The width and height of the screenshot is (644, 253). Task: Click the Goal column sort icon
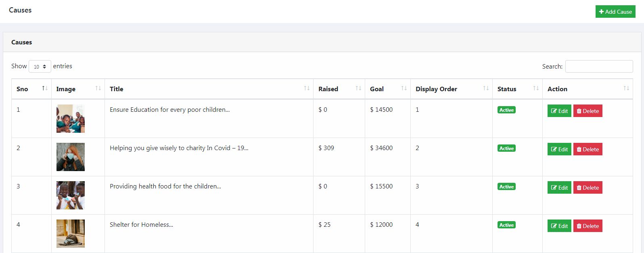point(404,88)
